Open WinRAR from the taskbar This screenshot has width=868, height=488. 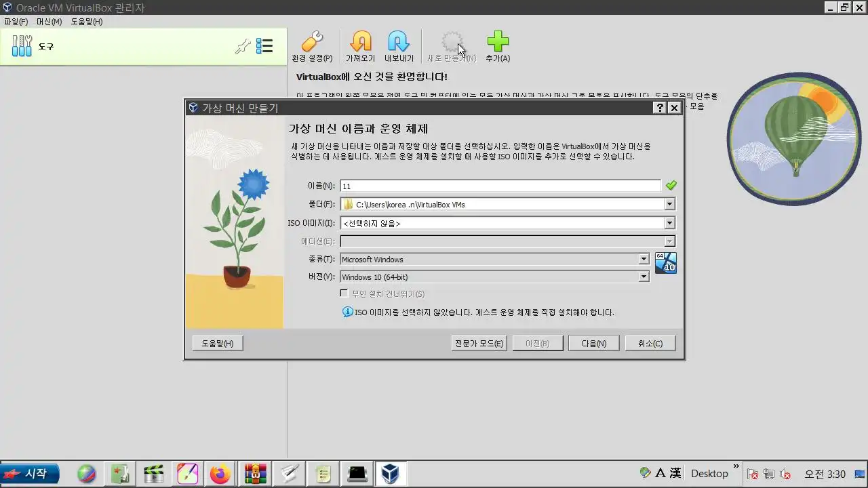pos(255,474)
